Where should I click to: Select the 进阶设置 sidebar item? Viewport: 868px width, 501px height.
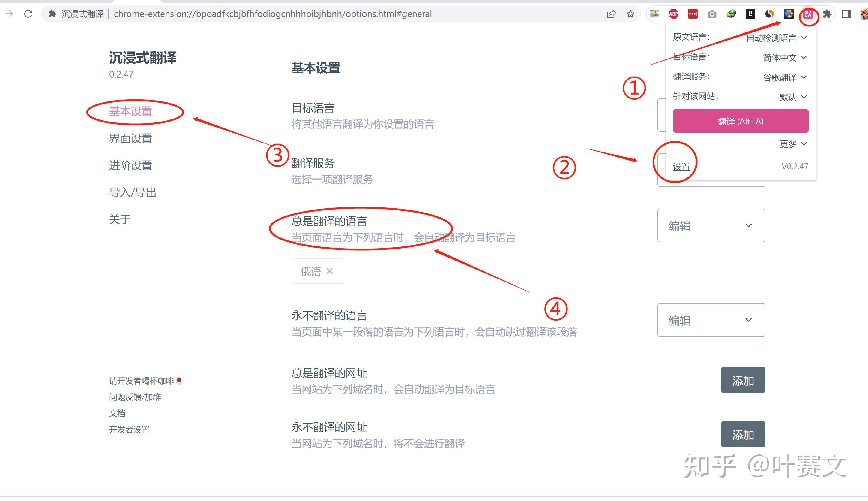[131, 165]
